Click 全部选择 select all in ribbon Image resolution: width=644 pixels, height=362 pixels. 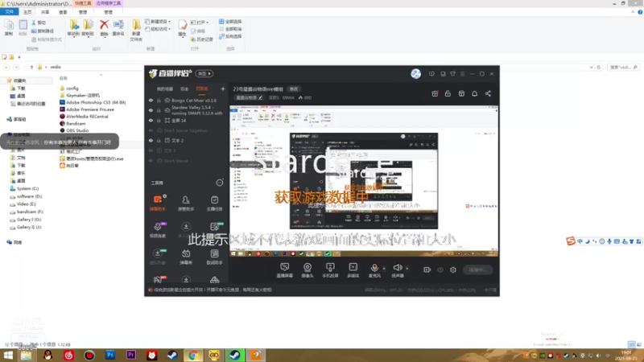coord(230,22)
